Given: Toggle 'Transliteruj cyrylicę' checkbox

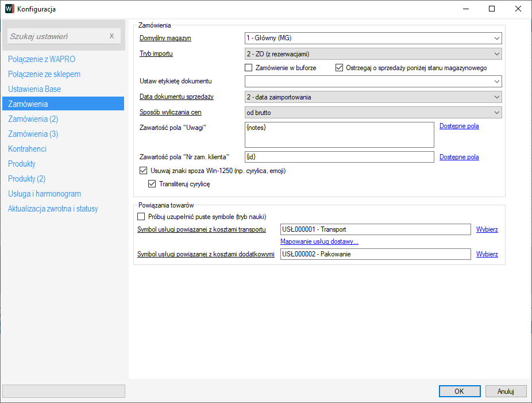Looking at the screenshot, I should tap(152, 185).
